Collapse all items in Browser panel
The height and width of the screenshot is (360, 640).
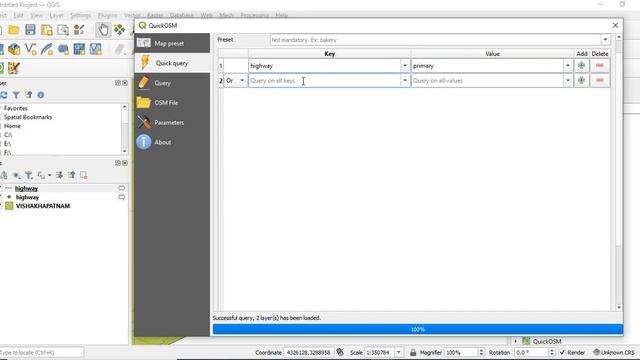(x=29, y=95)
